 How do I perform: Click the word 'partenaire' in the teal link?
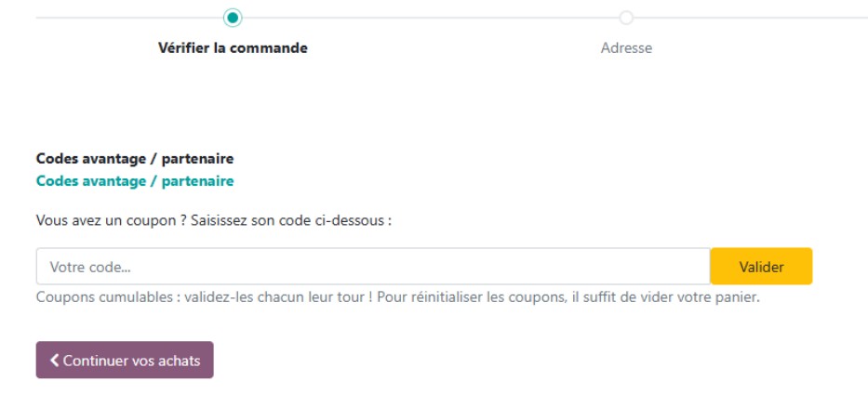(x=197, y=181)
